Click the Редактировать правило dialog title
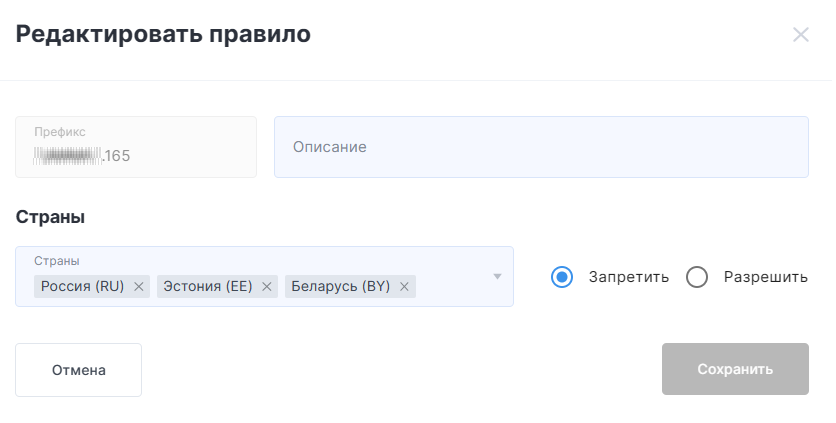836x423 pixels. pos(163,35)
